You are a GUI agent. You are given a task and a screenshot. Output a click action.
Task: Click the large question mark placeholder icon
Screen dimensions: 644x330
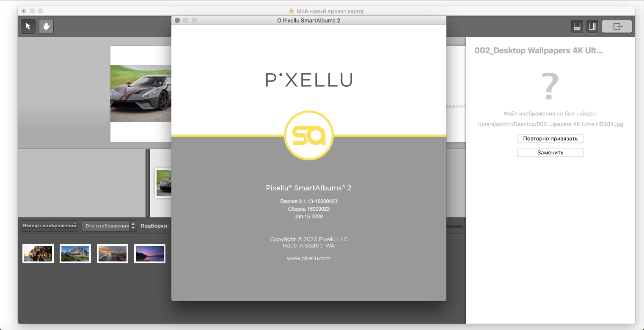(x=550, y=87)
